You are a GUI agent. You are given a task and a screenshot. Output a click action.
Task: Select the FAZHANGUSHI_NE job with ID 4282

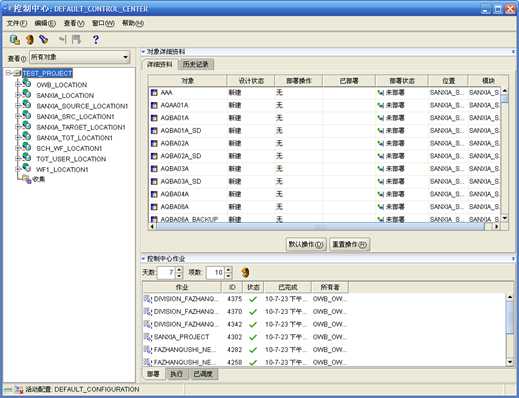tap(246, 350)
